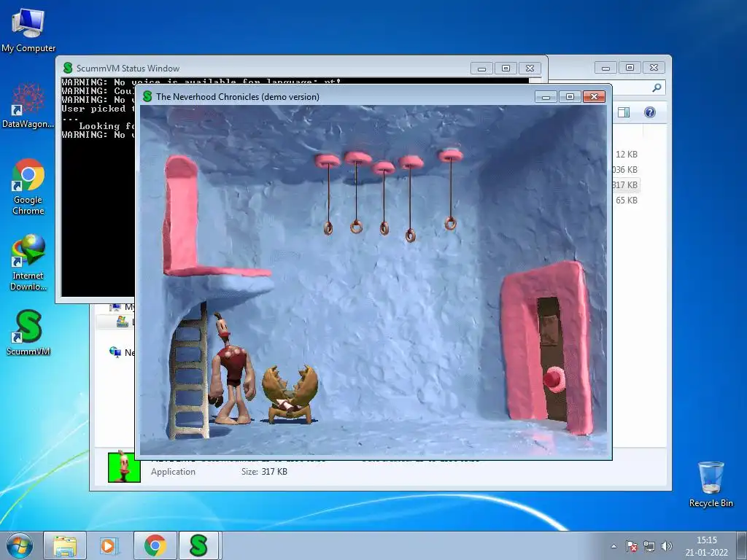Screen dimensions: 747x560
Task: Open media player taskbar icon
Action: 109,545
